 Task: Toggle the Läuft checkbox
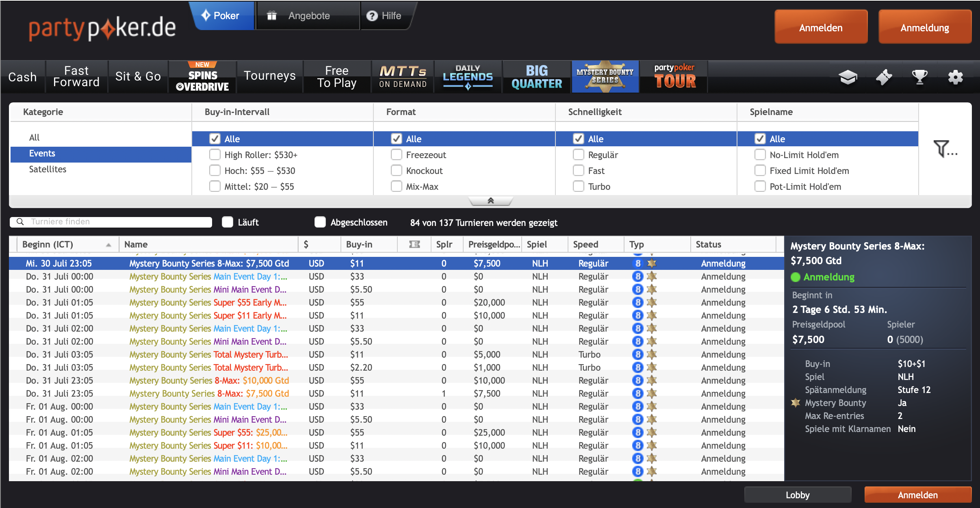228,222
